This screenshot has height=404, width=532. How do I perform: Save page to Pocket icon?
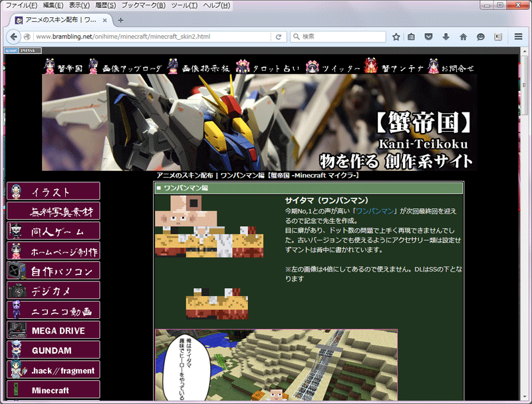click(x=428, y=37)
